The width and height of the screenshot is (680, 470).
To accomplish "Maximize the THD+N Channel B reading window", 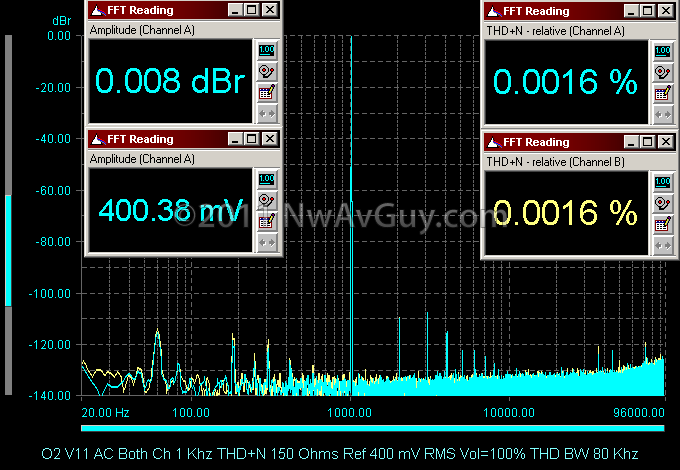I will pyautogui.click(x=648, y=142).
